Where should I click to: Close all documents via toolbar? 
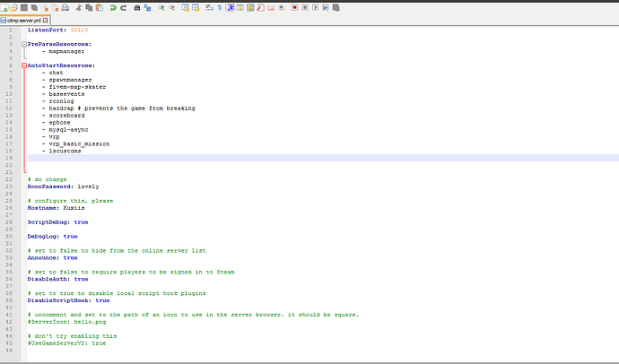pyautogui.click(x=55, y=7)
